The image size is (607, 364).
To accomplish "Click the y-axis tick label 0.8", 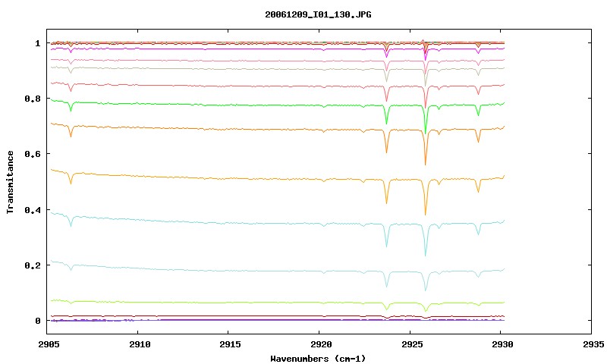I will [33, 99].
